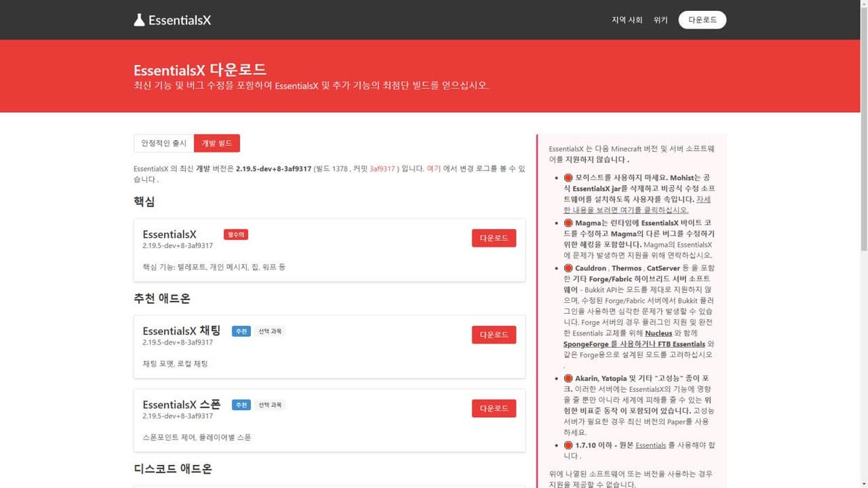Open the original Essentials link for 1.7.10
Image resolution: width=868 pixels, height=488 pixels.
(x=651, y=445)
